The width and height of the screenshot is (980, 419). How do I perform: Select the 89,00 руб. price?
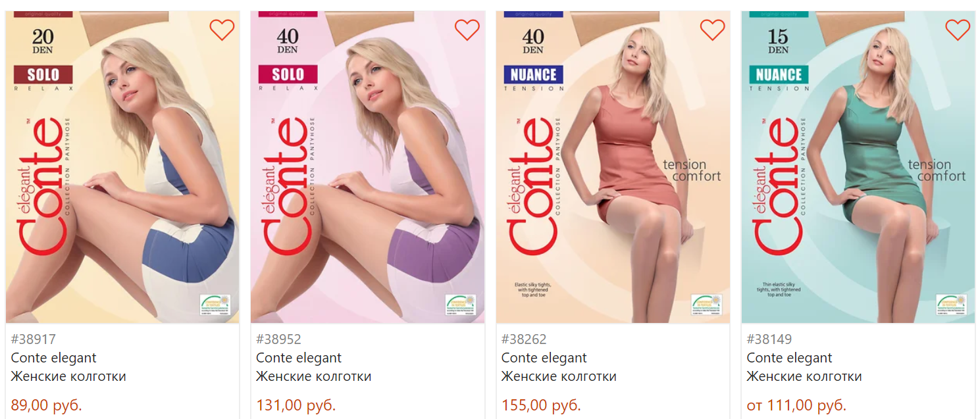47,405
